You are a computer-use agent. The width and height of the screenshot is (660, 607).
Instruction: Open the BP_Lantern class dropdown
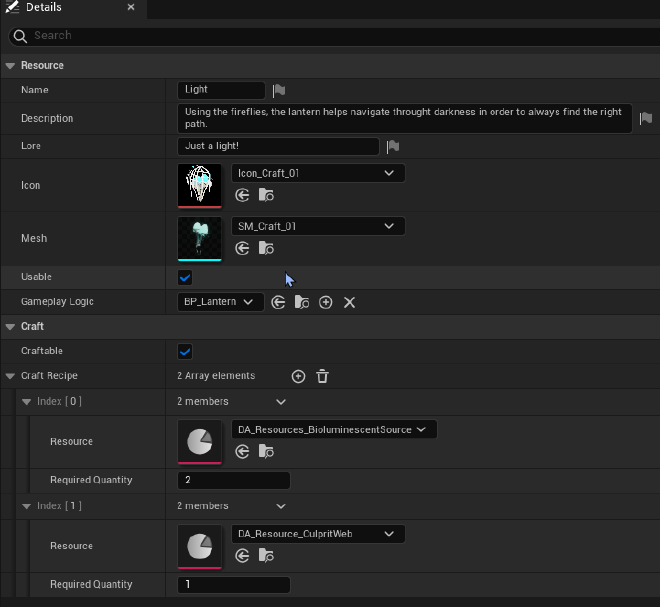tap(221, 302)
